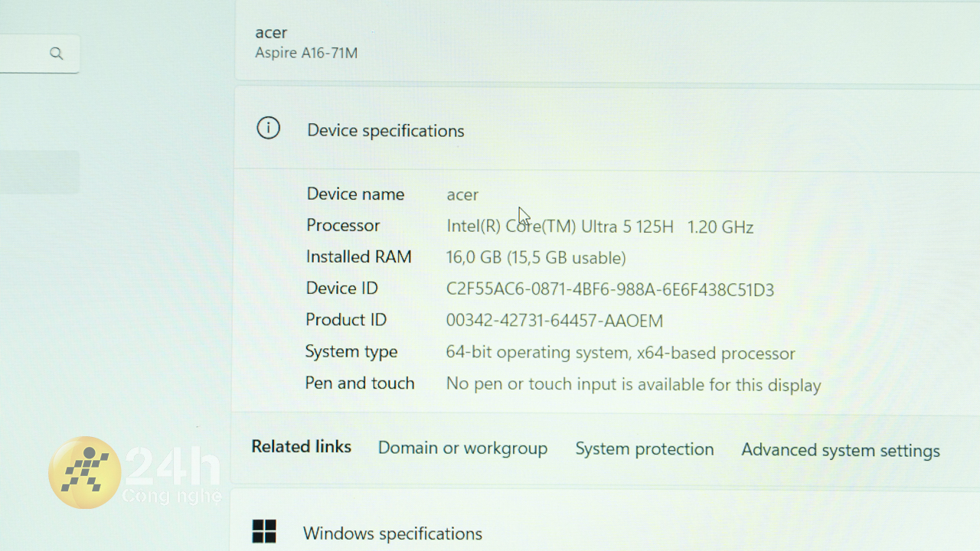Select the acer device name heading
The width and height of the screenshot is (980, 551).
pos(271,33)
